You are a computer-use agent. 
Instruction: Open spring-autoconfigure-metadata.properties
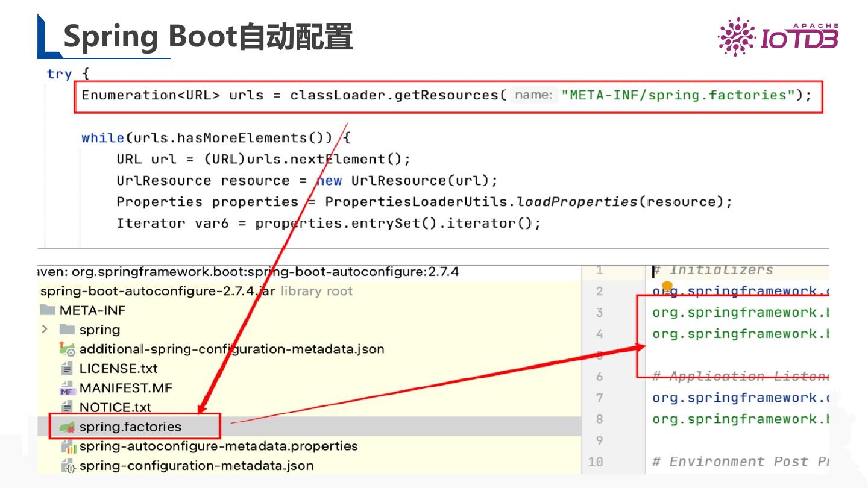click(x=218, y=446)
